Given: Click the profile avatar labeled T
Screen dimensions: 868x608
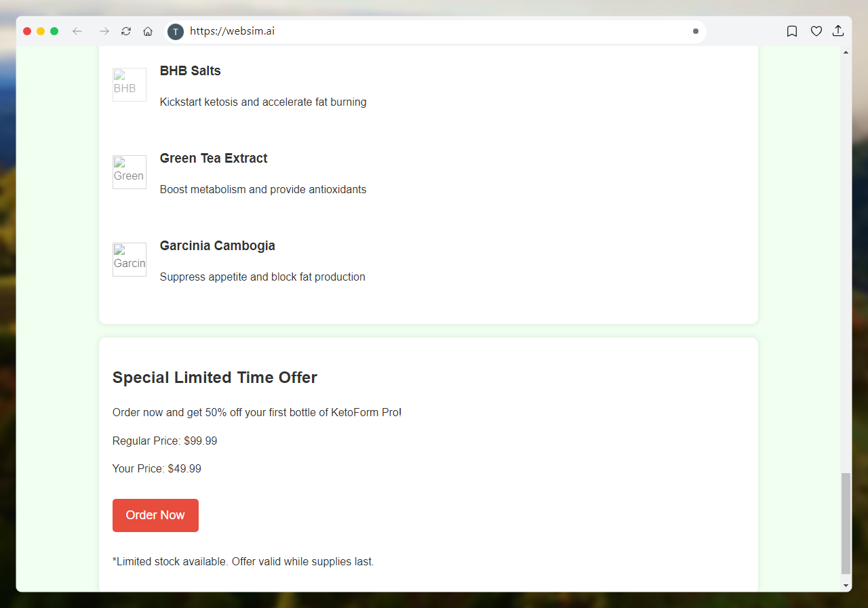Looking at the screenshot, I should [176, 32].
